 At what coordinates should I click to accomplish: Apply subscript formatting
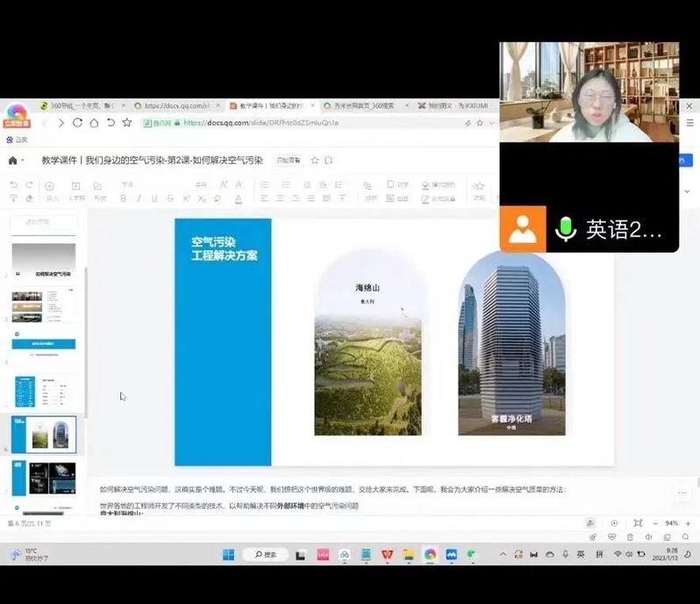[202, 198]
